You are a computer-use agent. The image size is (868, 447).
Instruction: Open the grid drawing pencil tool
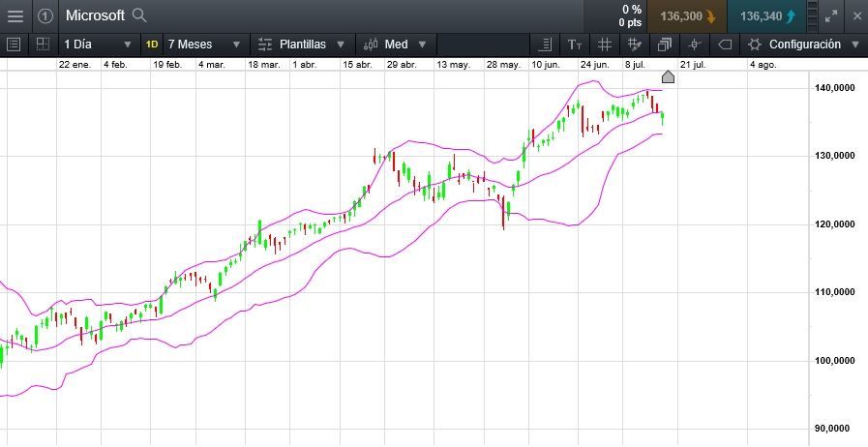(635, 45)
